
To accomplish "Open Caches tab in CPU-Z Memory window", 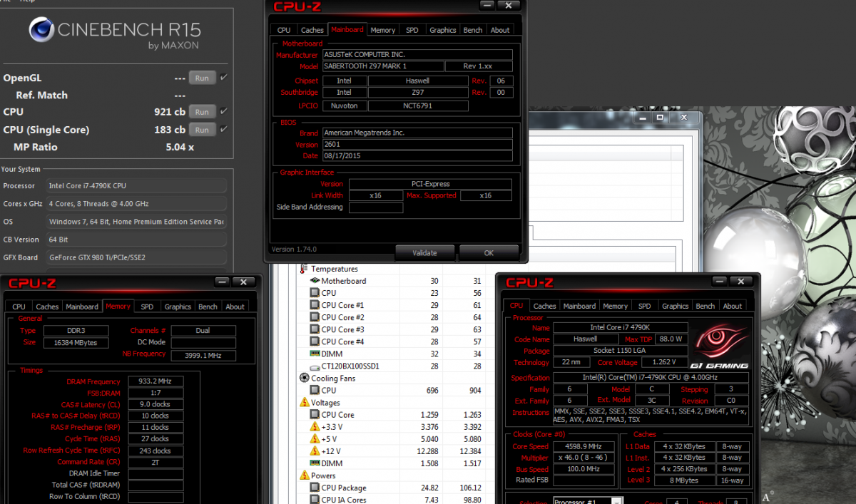I will tap(47, 307).
